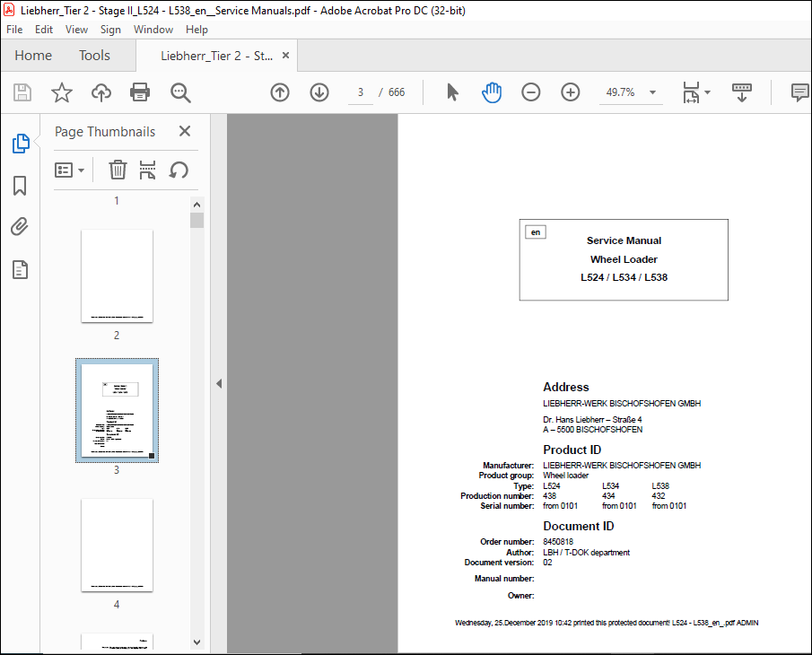Viewport: 812px width, 655px height.
Task: Bookmark document with the star icon
Action: tap(62, 92)
